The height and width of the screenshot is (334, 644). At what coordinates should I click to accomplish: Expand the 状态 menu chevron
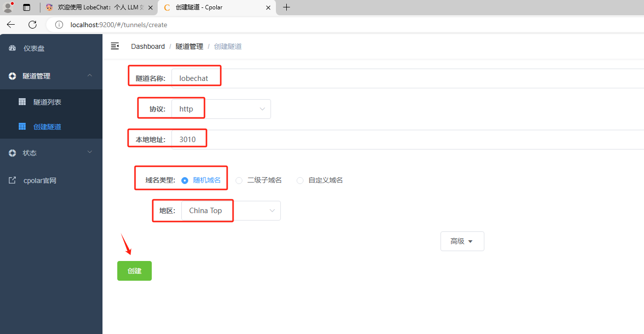pyautogui.click(x=90, y=152)
